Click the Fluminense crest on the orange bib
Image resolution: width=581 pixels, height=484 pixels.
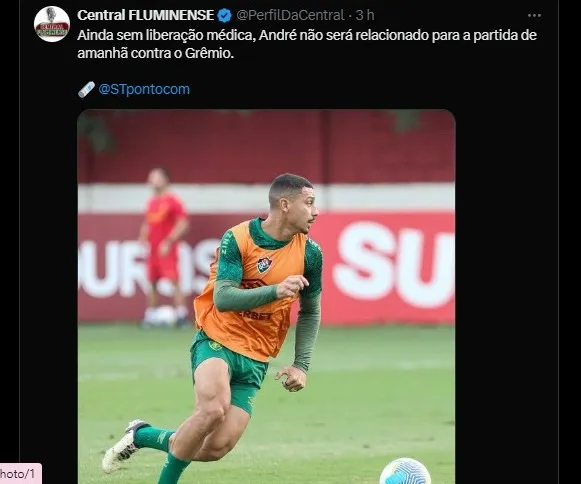(265, 264)
